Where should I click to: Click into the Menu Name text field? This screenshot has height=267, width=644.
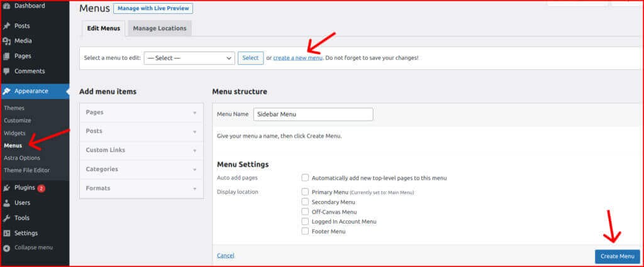(313, 114)
